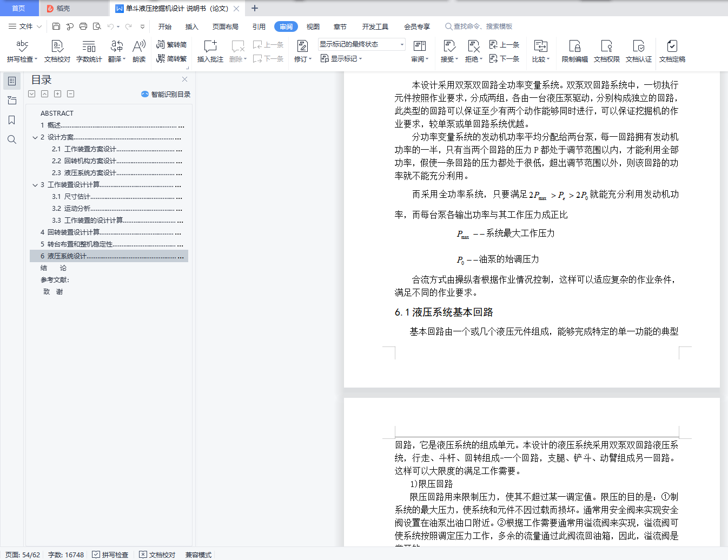Click the Save icon in quick access toolbar

(x=56, y=26)
